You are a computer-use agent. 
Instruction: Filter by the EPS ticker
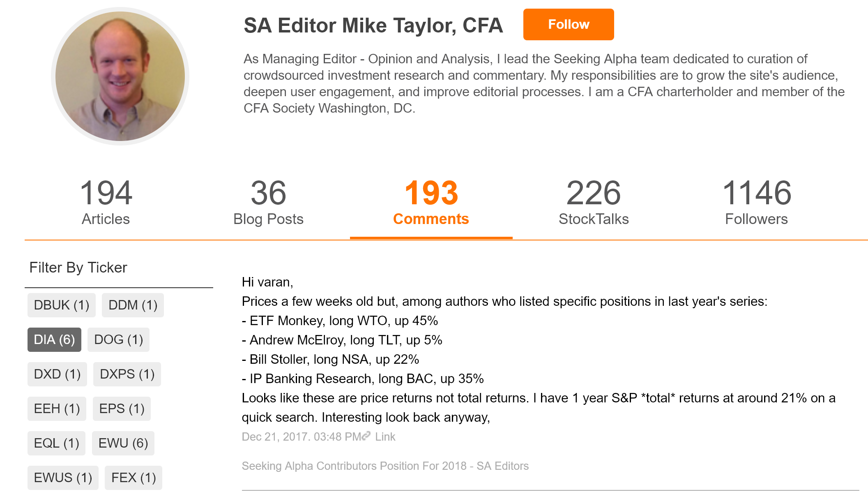click(122, 409)
